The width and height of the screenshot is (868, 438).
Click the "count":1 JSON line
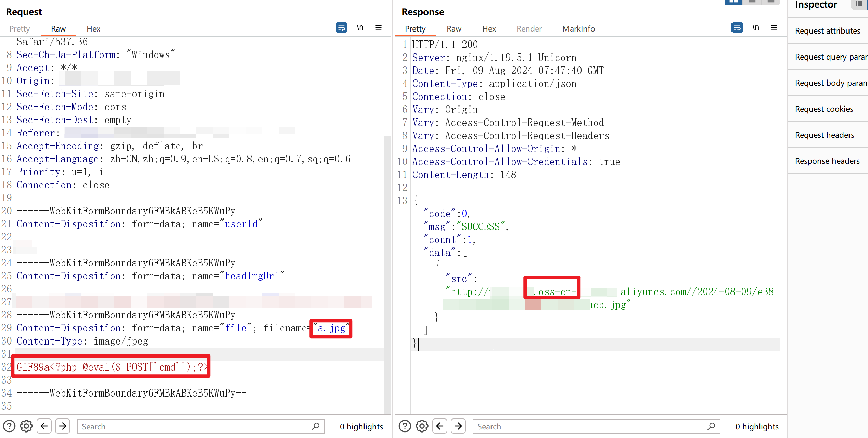(x=450, y=240)
